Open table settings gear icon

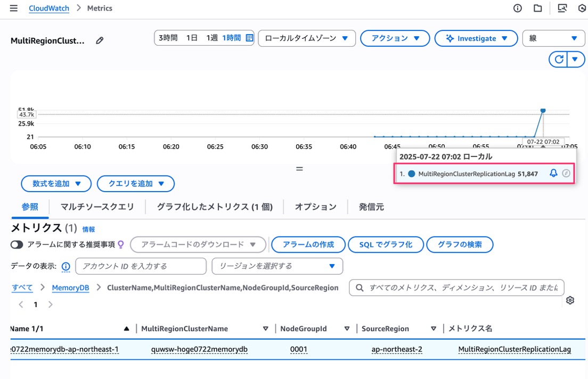point(570,300)
